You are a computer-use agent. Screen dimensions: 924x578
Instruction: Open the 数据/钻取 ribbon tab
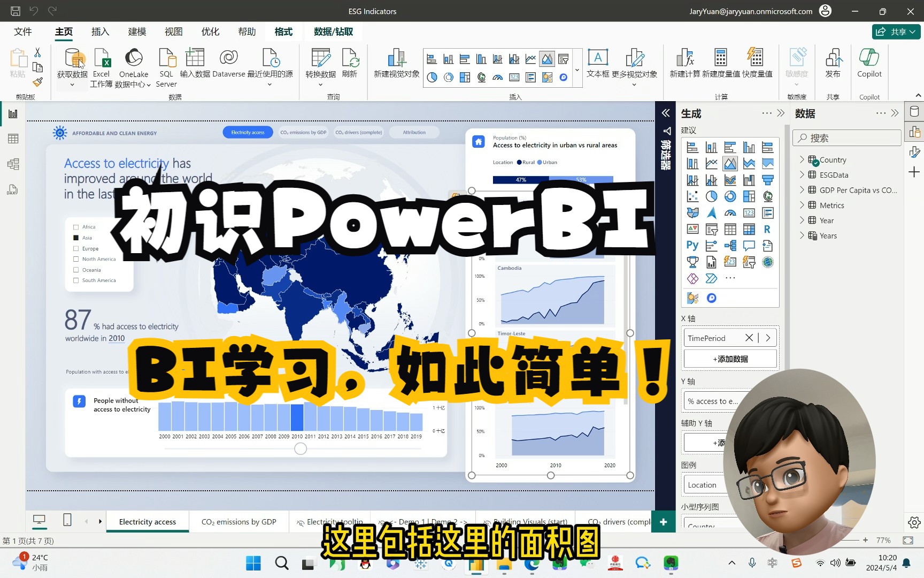point(333,32)
